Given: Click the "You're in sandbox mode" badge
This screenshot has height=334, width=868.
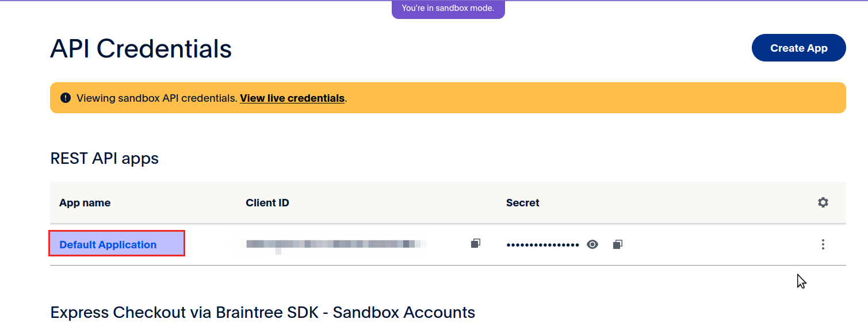Looking at the screenshot, I should pos(448,9).
